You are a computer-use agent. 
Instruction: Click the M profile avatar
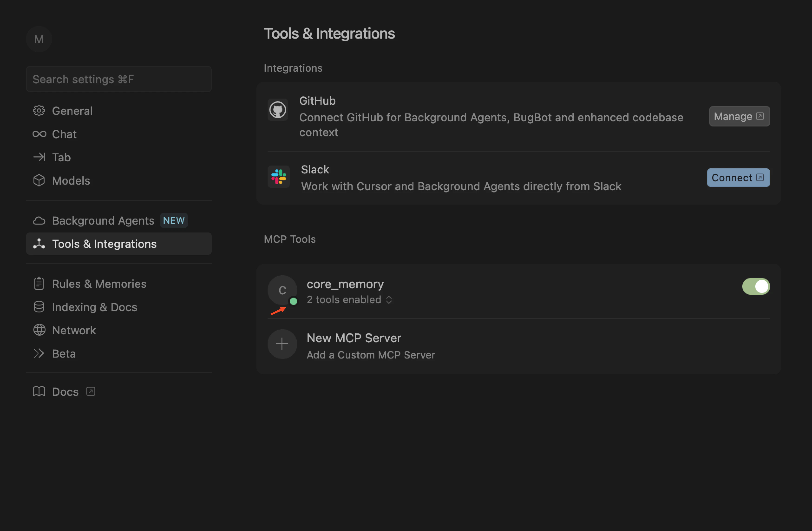point(39,39)
